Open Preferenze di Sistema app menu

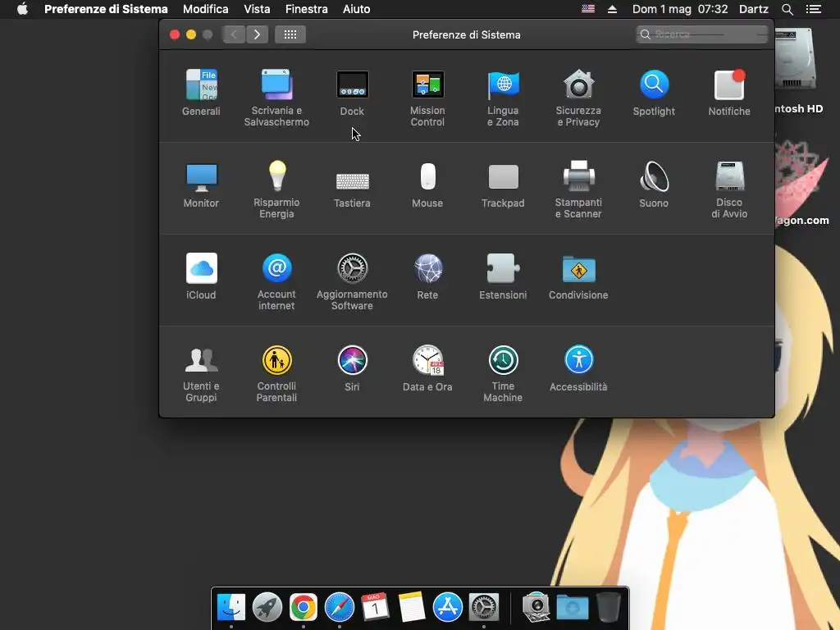tap(106, 9)
